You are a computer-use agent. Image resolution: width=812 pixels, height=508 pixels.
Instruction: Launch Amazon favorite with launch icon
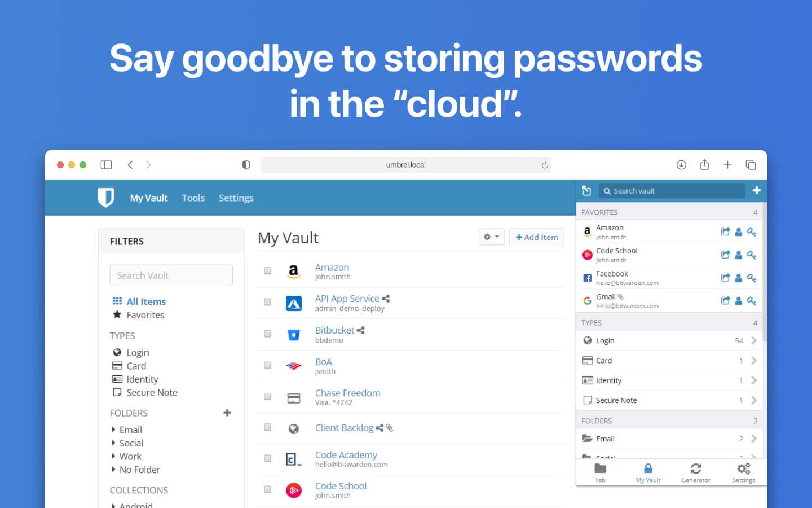click(x=725, y=232)
